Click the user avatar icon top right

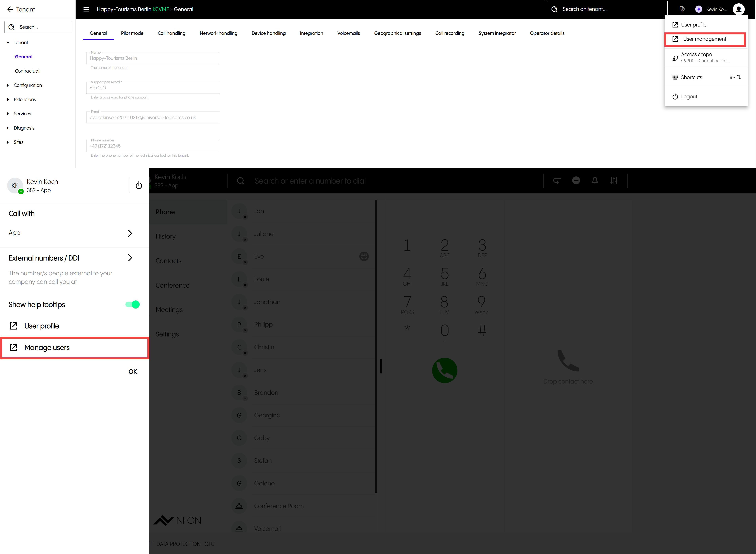point(739,9)
